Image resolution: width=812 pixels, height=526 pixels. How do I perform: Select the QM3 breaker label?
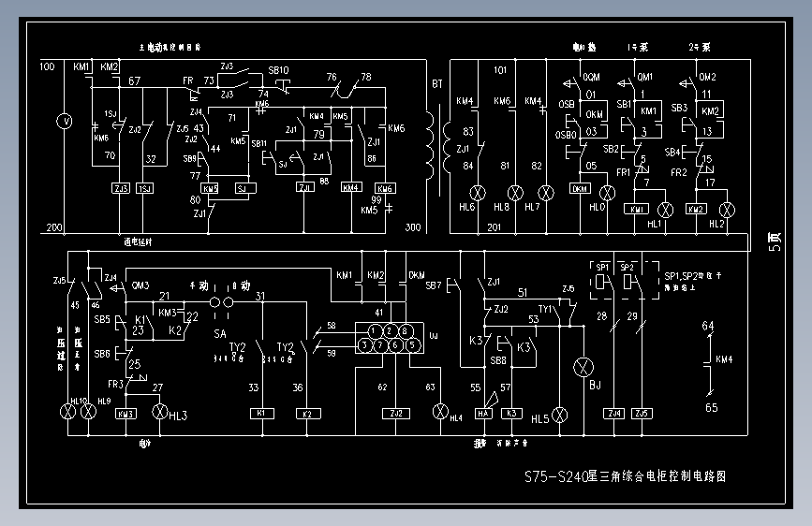click(140, 285)
